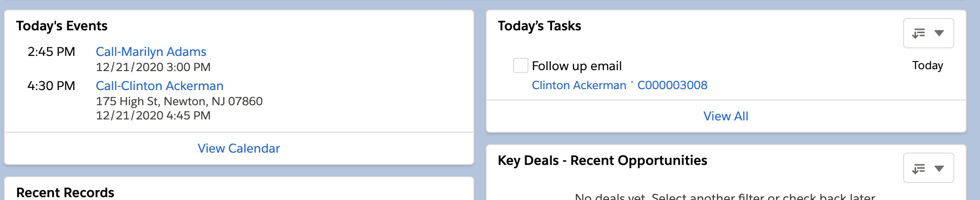980x200 pixels.
Task: Click the Key Deals - Recent Opportunities heading
Action: tap(602, 161)
